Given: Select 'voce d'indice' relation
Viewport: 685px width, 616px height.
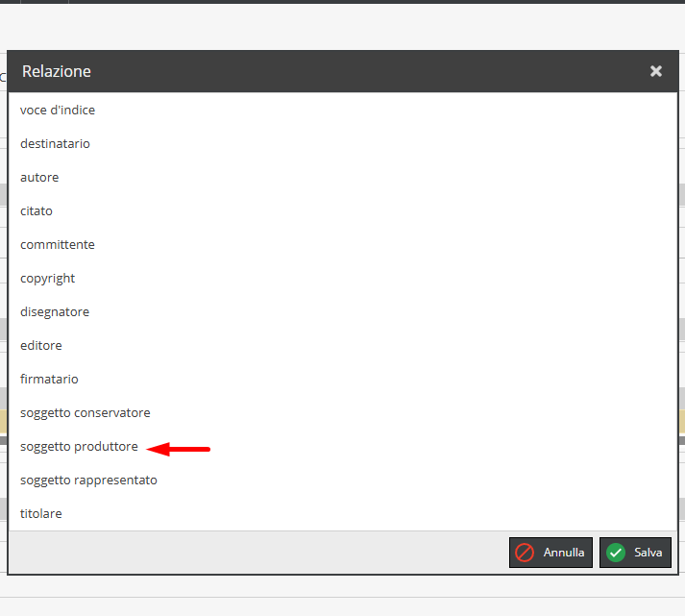Looking at the screenshot, I should tap(58, 111).
